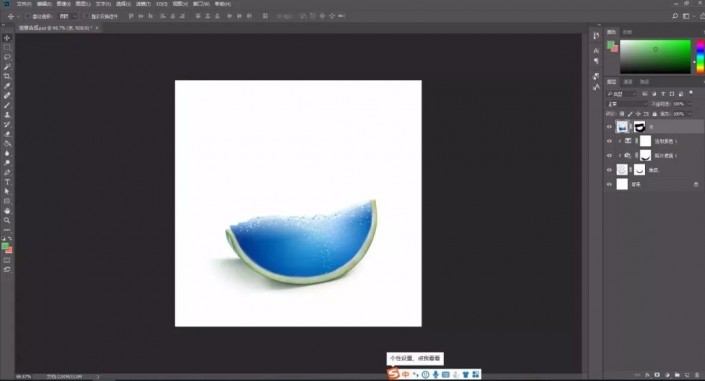Select the Dodge tool
The image size is (705, 381).
click(x=7, y=163)
